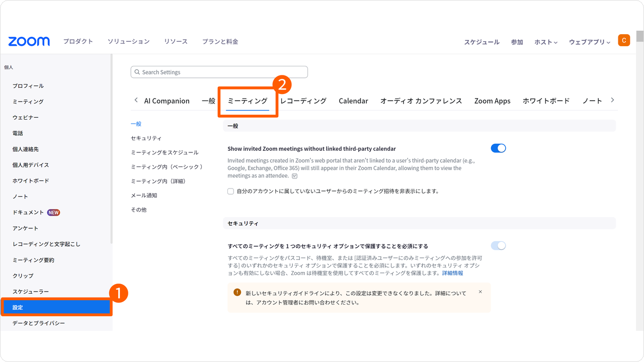
Task: Click the スケジュール link in the header
Action: coord(481,42)
